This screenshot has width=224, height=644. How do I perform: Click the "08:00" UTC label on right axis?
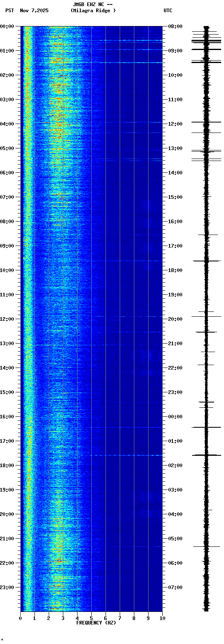[175, 26]
